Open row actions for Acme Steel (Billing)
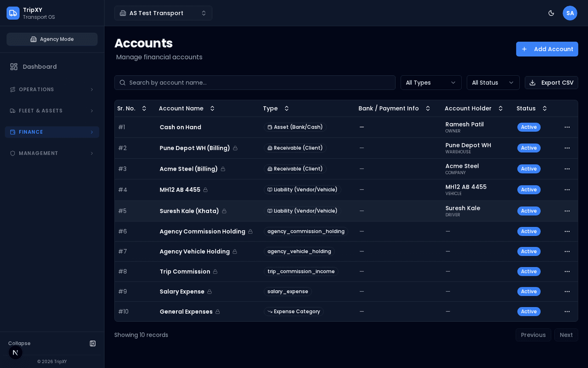The image size is (588, 368). coord(567,169)
